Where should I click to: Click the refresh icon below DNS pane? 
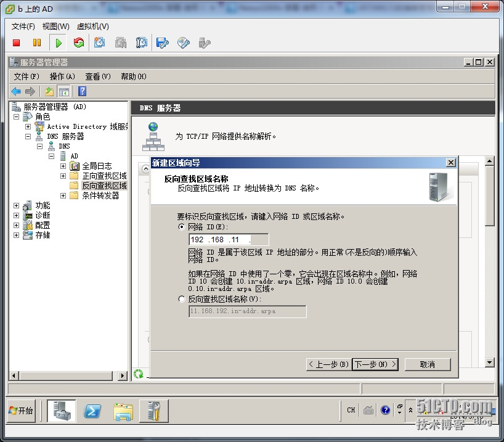coord(138,374)
